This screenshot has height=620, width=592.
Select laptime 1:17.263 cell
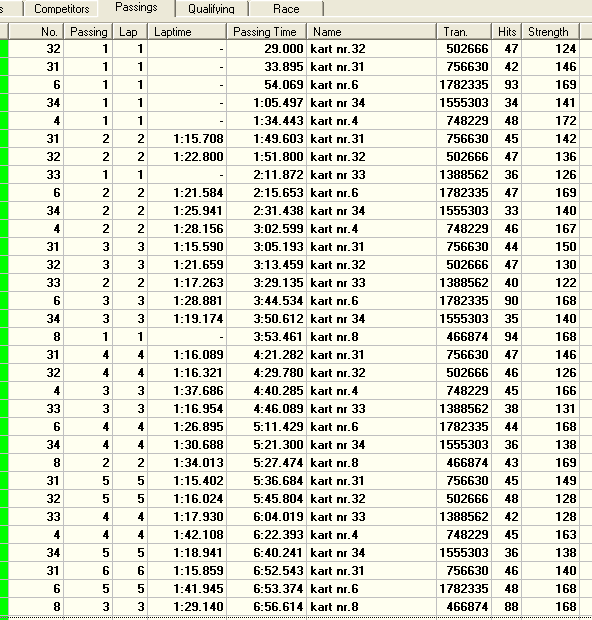click(x=187, y=283)
